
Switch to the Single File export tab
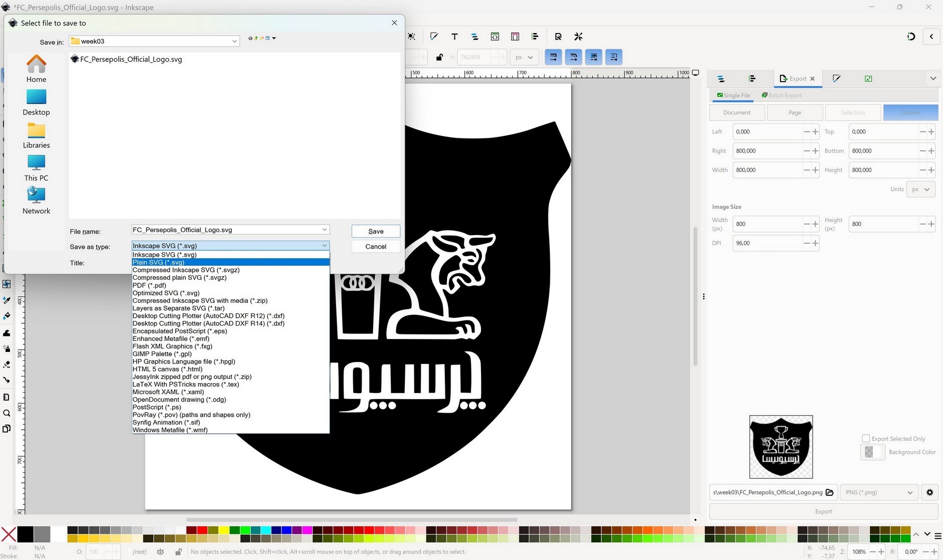733,95
